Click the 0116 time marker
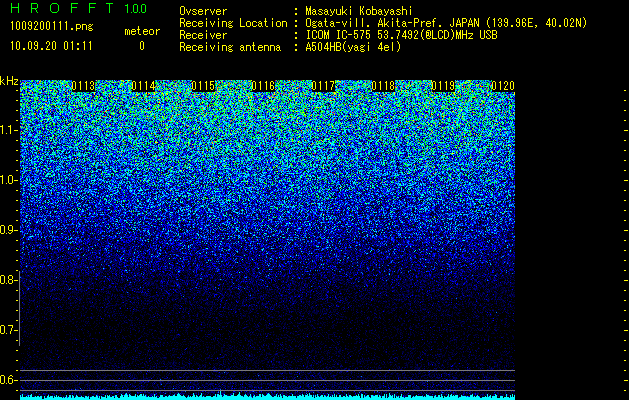 (x=263, y=86)
